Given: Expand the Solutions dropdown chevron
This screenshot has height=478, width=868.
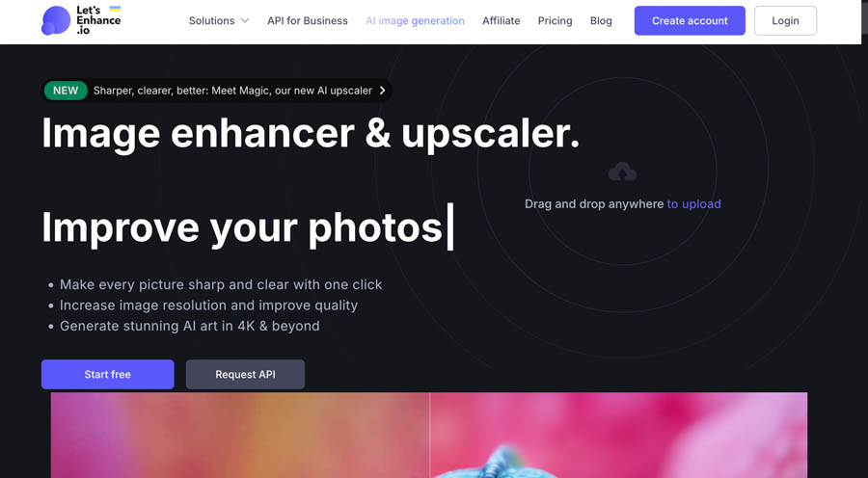Looking at the screenshot, I should 245,21.
